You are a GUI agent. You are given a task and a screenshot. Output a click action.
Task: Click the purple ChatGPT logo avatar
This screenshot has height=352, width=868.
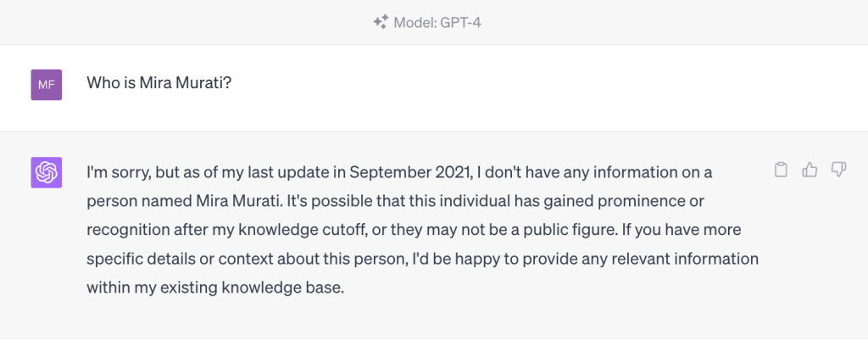(x=47, y=173)
